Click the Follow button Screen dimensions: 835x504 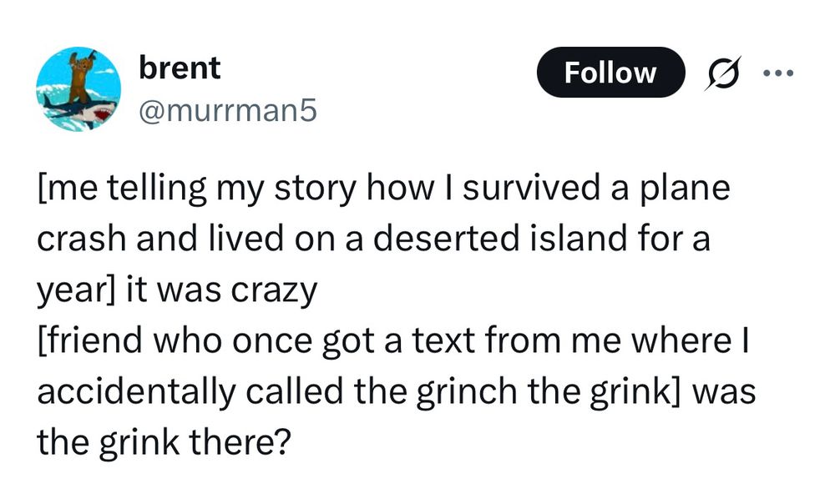point(610,73)
